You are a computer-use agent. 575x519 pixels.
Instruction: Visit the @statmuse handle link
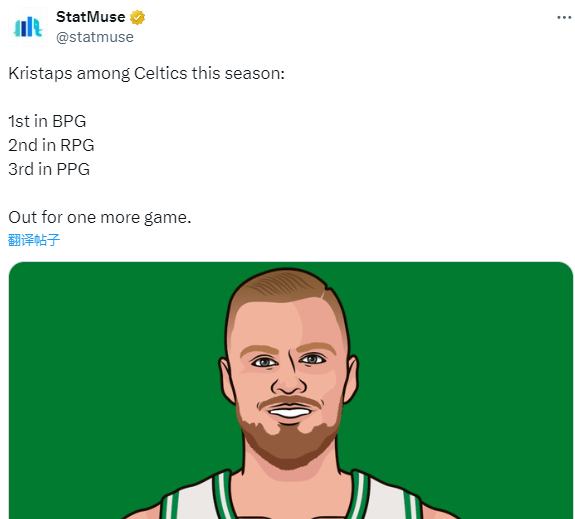[95, 37]
